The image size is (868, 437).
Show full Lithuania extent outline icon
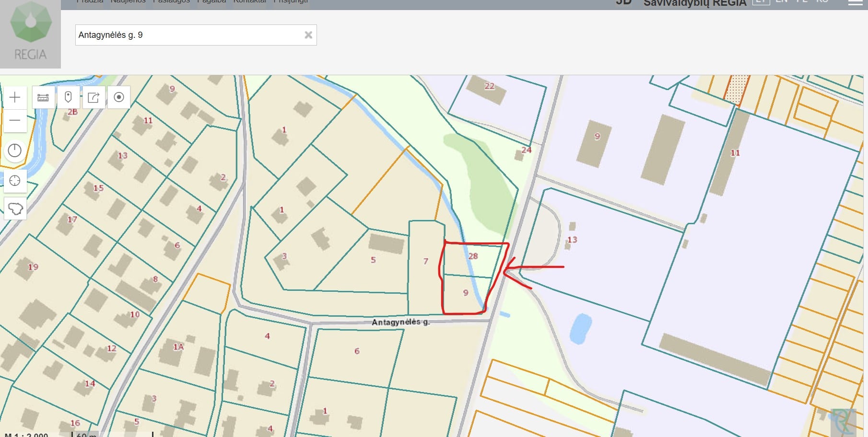pos(15,209)
